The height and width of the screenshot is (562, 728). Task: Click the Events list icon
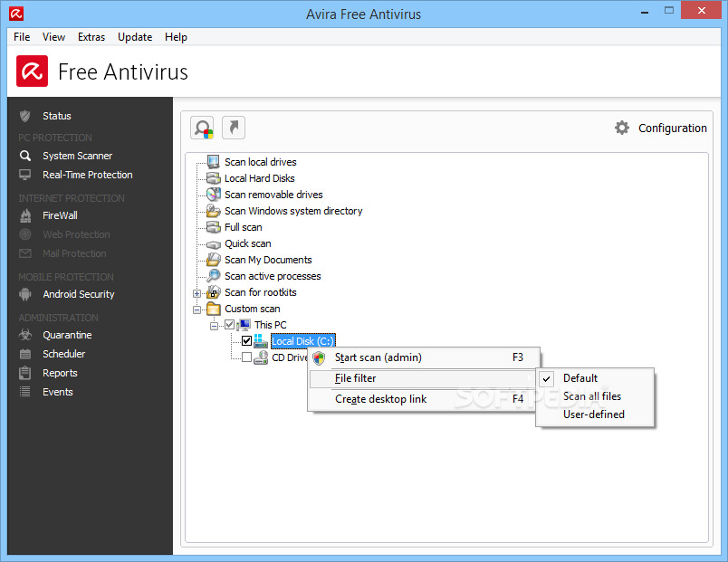click(25, 392)
